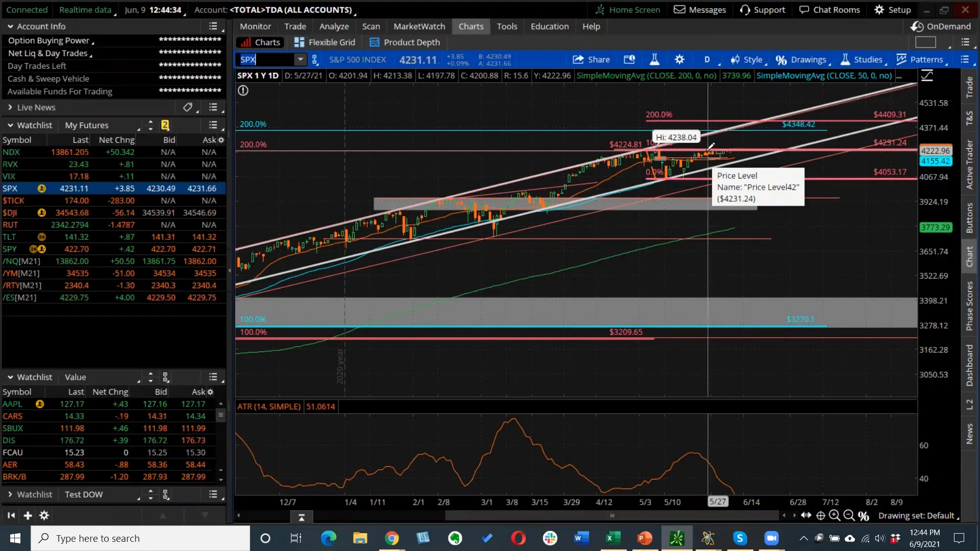Toggle the T&S side gadget
Image resolution: width=980 pixels, height=551 pixels.
click(x=969, y=118)
